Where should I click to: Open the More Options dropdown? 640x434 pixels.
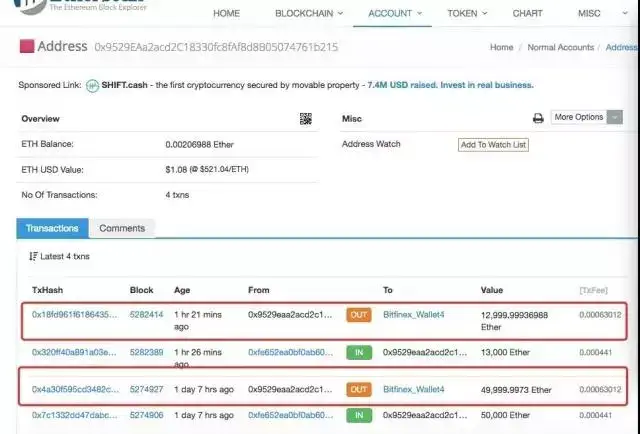click(x=587, y=118)
